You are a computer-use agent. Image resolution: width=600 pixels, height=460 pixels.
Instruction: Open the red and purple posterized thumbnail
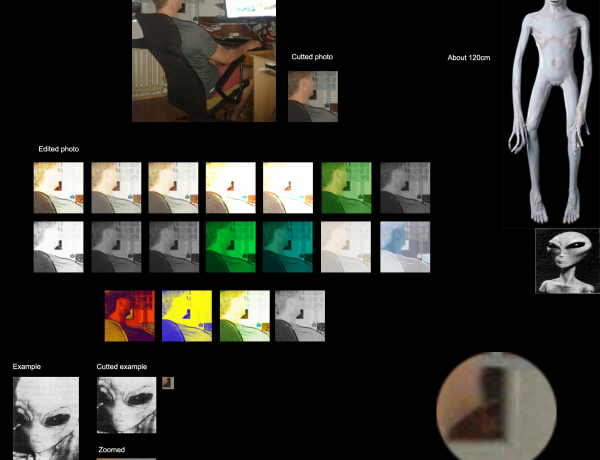[x=130, y=316]
